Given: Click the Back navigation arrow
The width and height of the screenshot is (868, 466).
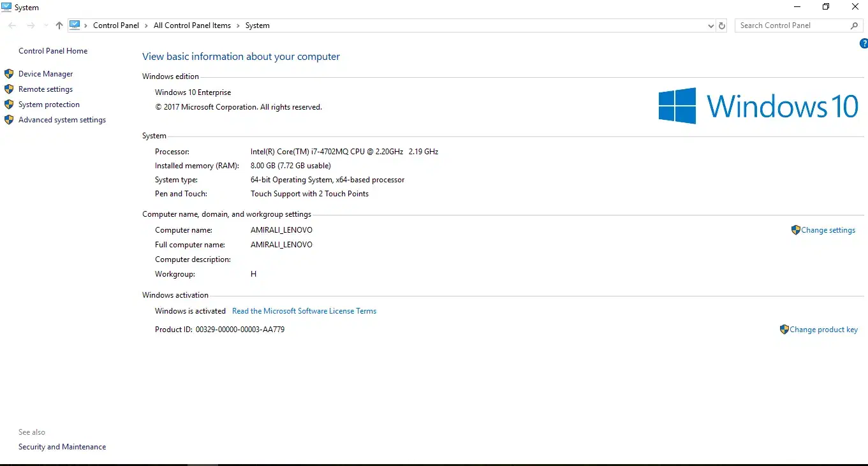Looking at the screenshot, I should (x=12, y=25).
